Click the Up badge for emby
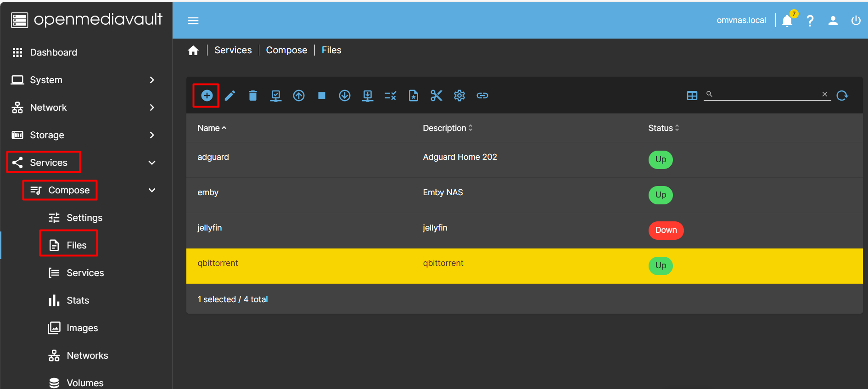Viewport: 868px width, 389px height. click(661, 195)
